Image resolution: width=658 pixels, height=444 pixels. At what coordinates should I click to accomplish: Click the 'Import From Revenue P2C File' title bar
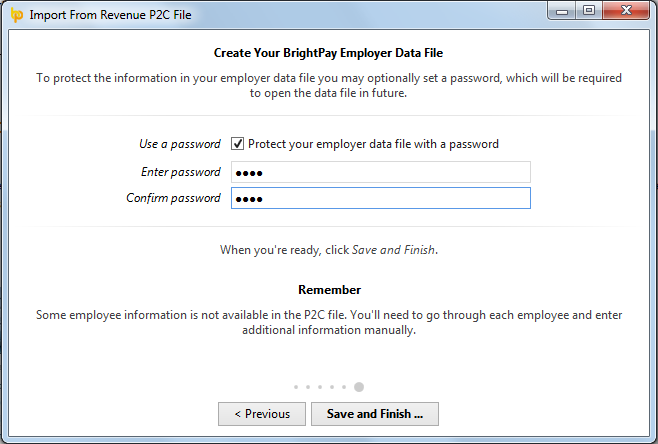click(x=110, y=15)
